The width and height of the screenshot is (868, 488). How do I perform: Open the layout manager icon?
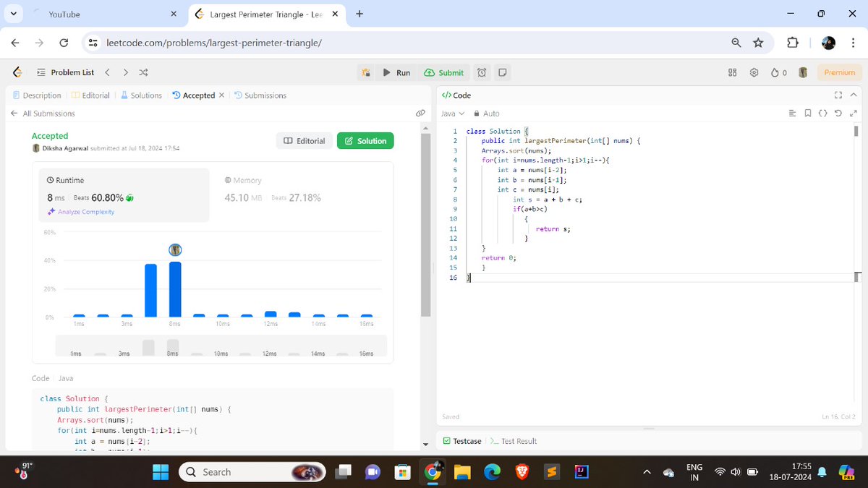pyautogui.click(x=732, y=72)
